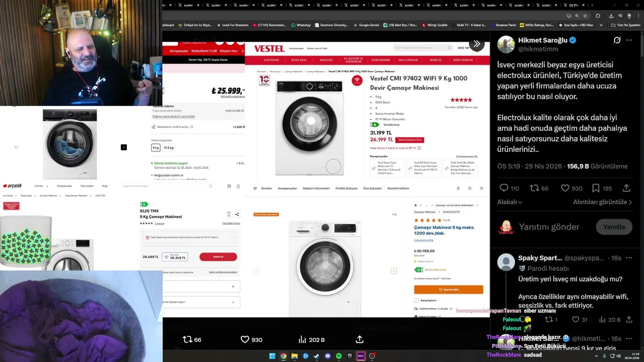Open the volume icon in the system tray
Screen dimensions: 644x362
click(618, 356)
